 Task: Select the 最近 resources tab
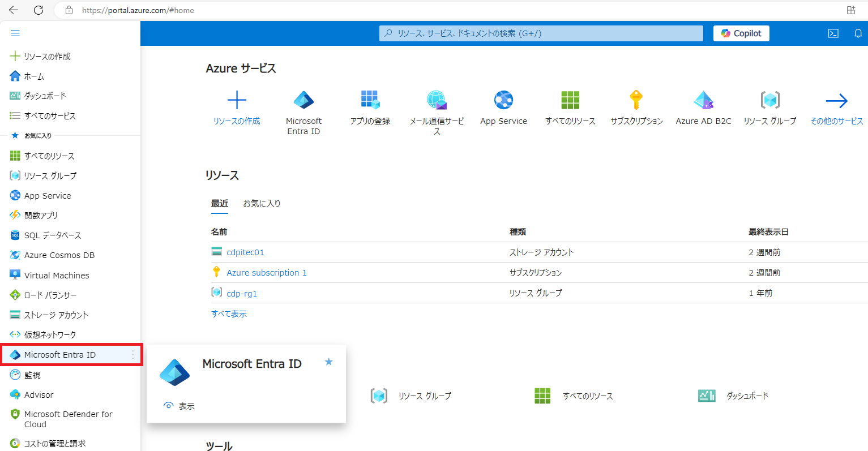(220, 204)
